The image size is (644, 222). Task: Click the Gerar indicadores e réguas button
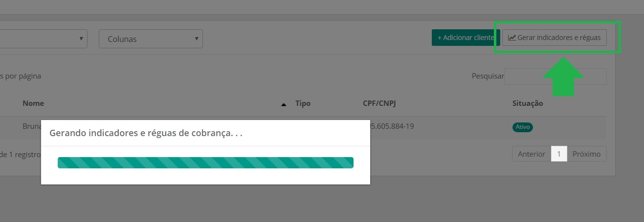(555, 38)
